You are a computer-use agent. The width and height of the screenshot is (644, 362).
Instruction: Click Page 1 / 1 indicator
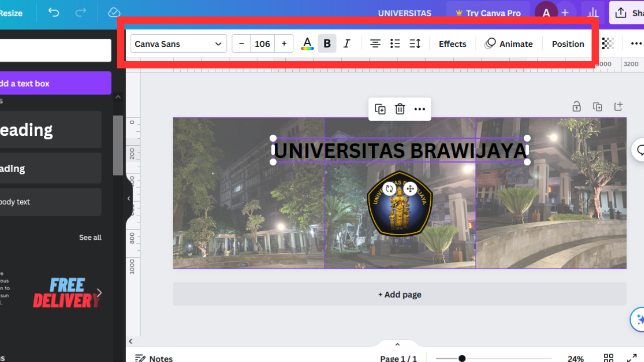point(398,358)
